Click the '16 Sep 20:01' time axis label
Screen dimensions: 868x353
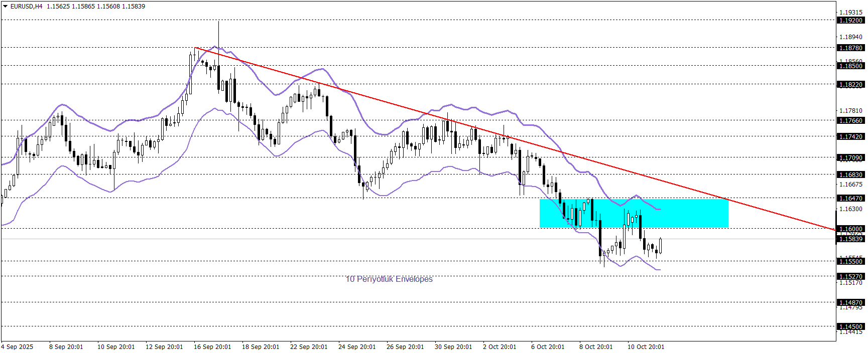[x=212, y=347]
